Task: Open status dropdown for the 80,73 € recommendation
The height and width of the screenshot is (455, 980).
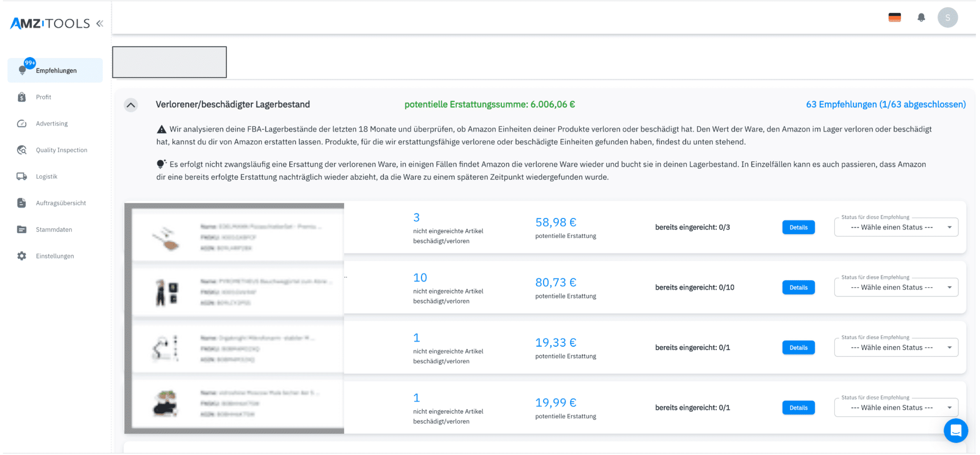Action: [896, 287]
